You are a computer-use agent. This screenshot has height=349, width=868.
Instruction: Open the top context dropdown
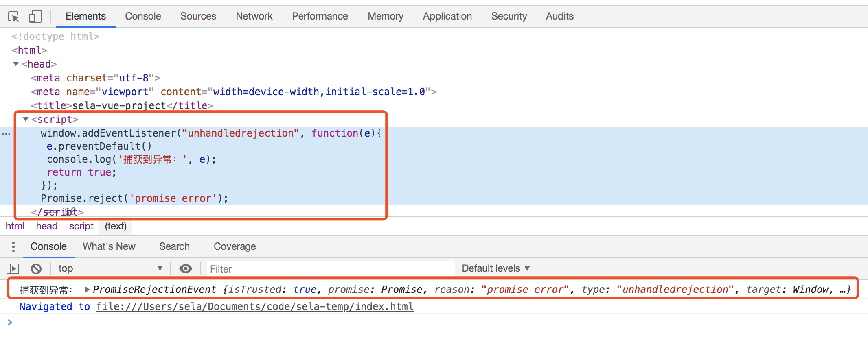pos(110,269)
